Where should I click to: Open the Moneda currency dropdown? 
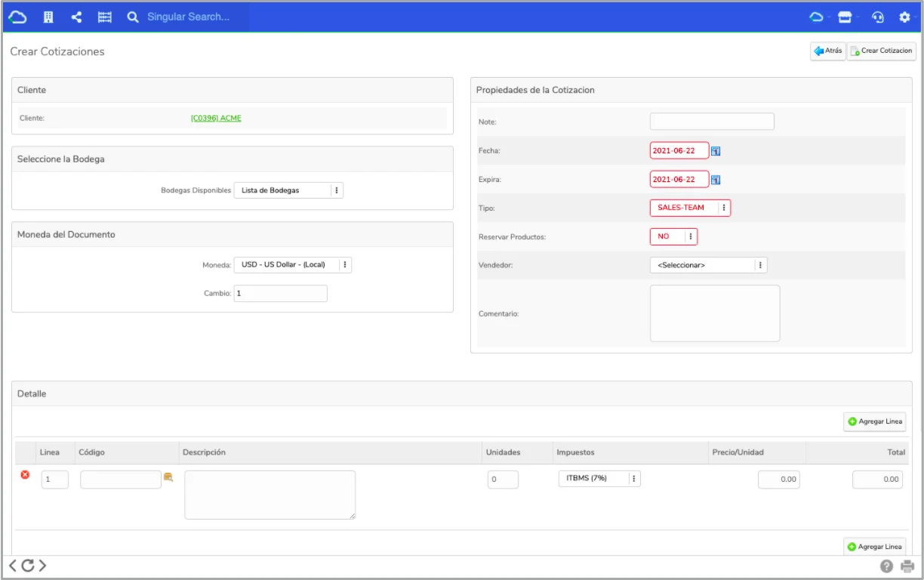coord(293,265)
